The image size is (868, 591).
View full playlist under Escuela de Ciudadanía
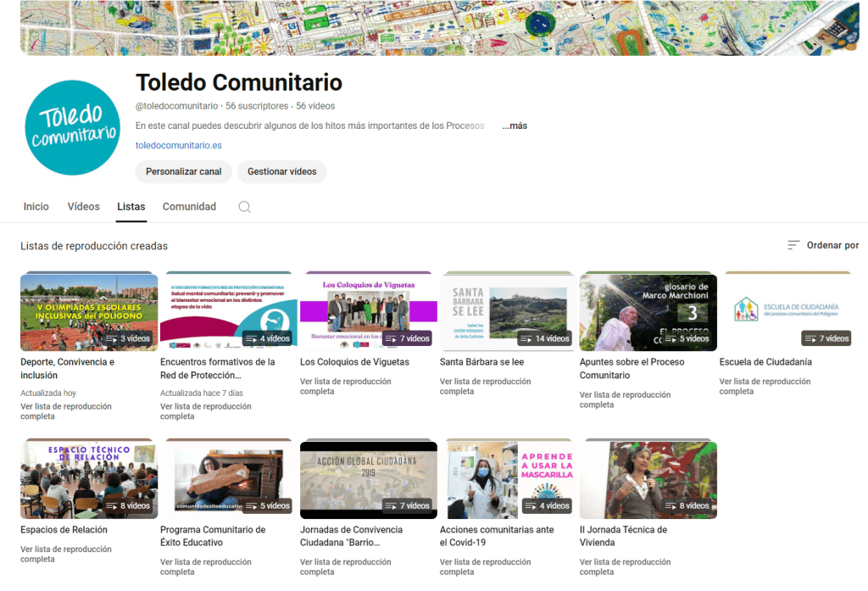pyautogui.click(x=765, y=386)
